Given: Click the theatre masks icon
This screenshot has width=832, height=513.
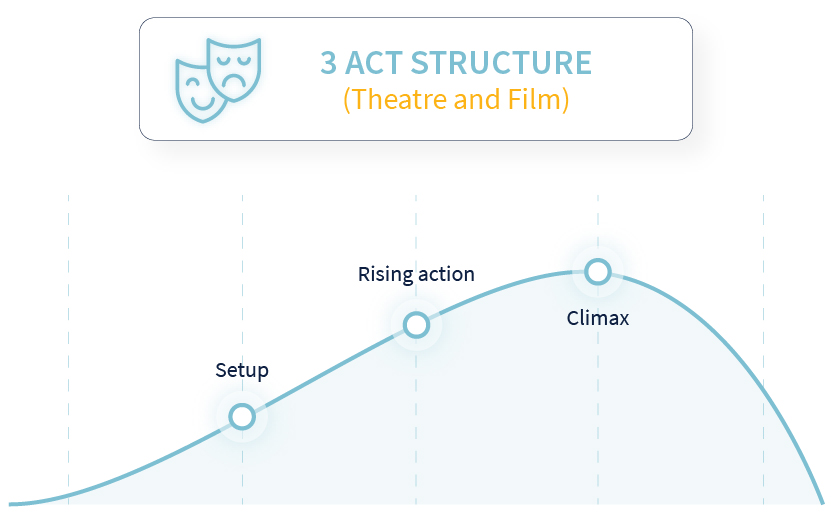Looking at the screenshot, I should 218,80.
